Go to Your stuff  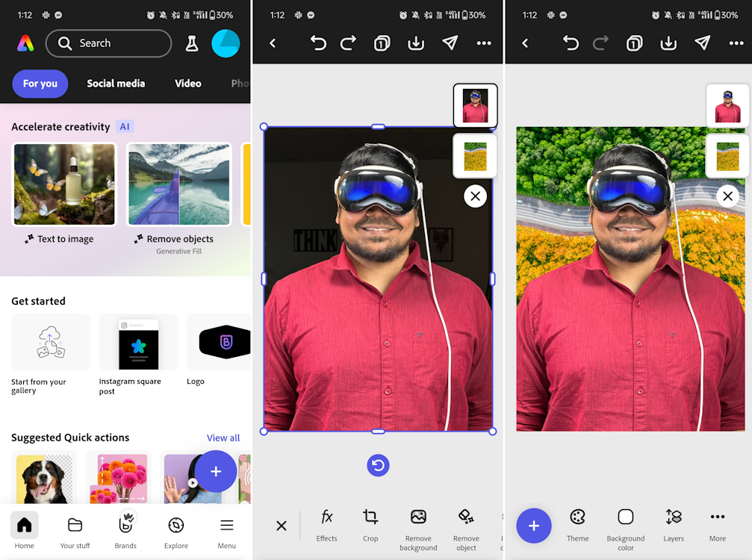75,532
